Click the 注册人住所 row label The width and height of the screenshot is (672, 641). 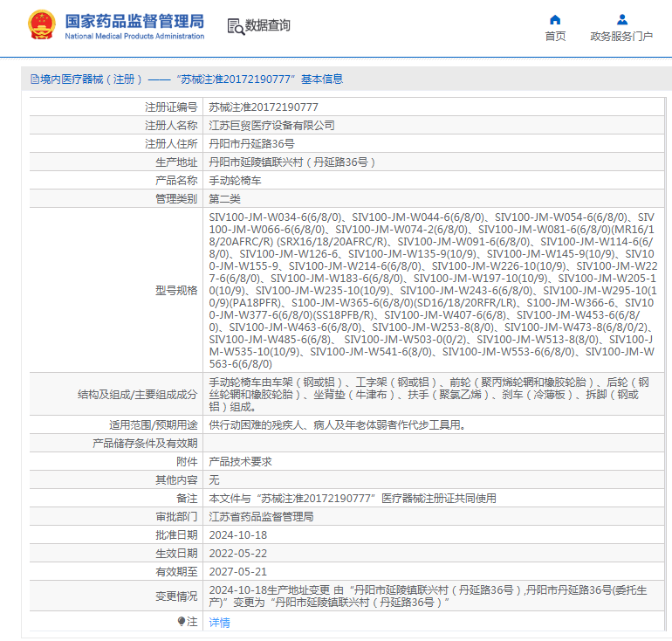point(171,143)
